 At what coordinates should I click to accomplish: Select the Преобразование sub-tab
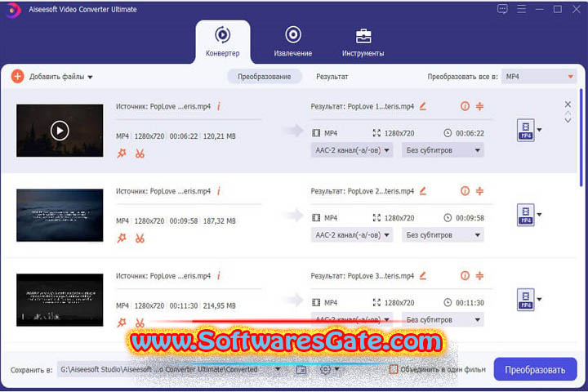pyautogui.click(x=265, y=77)
